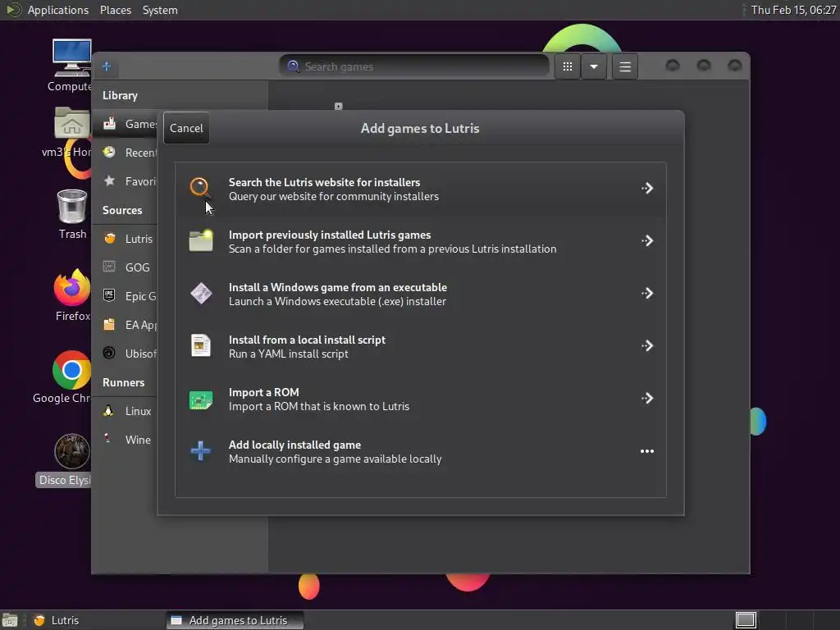Click the grid view icon in Lutris toolbar

(x=568, y=66)
